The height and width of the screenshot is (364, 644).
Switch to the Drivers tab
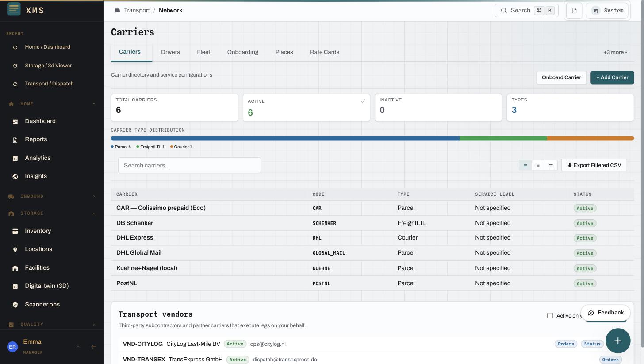click(x=170, y=52)
